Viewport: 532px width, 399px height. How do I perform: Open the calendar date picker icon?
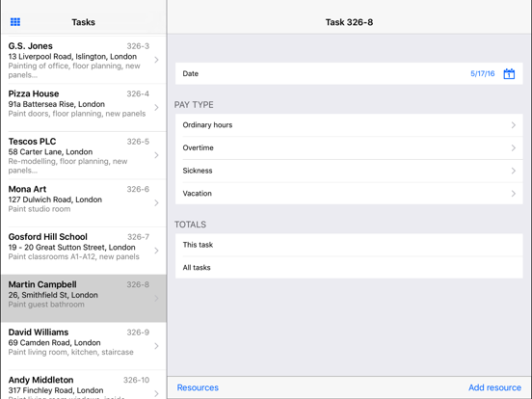509,73
